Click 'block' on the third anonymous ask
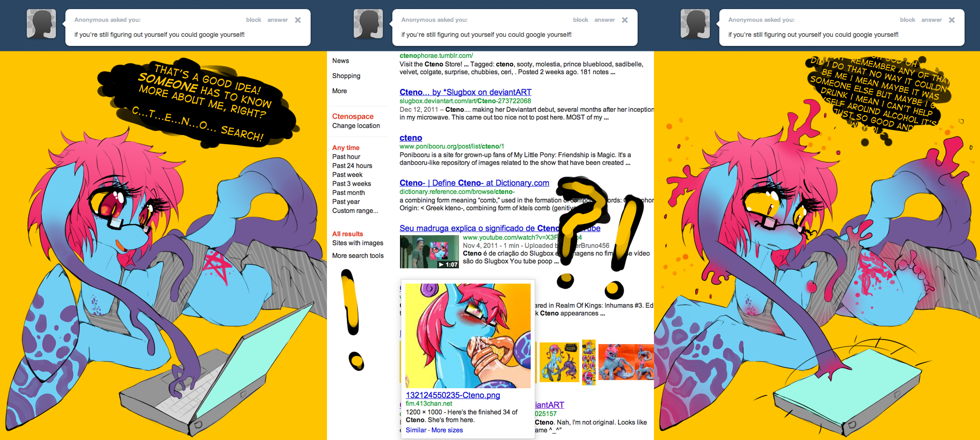 [907, 20]
